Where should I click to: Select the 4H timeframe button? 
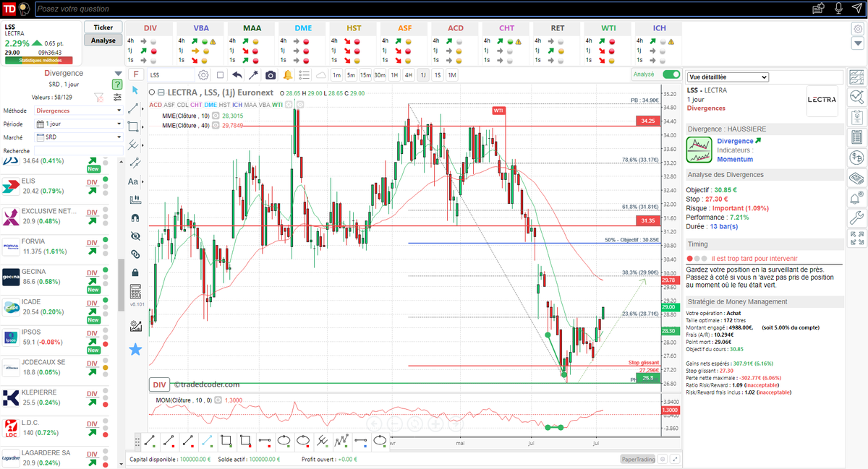(x=409, y=74)
